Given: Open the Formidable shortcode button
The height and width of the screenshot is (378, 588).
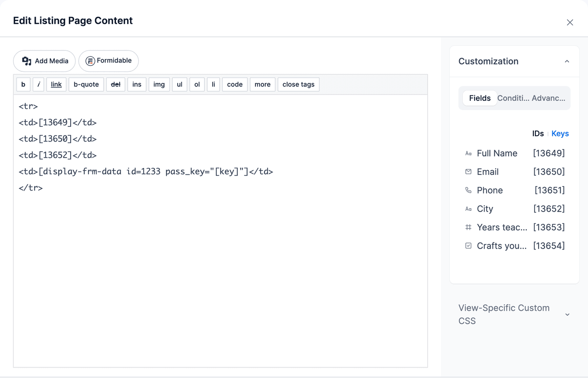Looking at the screenshot, I should 108,61.
